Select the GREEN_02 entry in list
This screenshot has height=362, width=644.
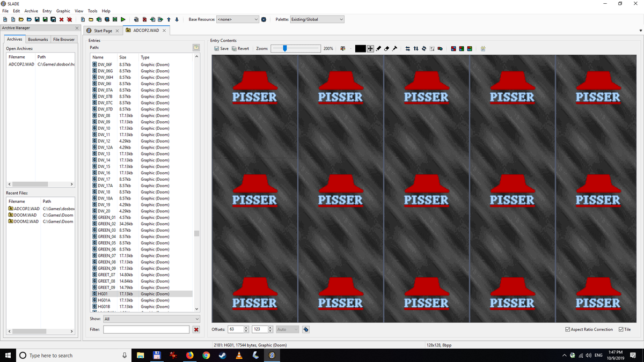(142, 224)
